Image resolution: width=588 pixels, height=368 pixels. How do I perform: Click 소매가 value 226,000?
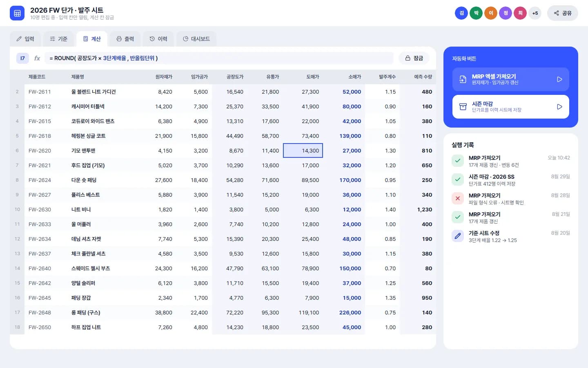(x=350, y=312)
